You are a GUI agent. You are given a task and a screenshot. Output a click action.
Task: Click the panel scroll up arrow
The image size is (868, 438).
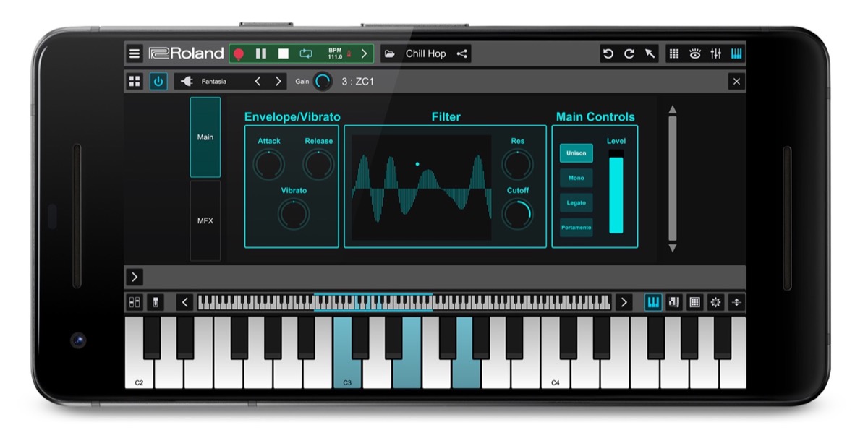(x=672, y=110)
